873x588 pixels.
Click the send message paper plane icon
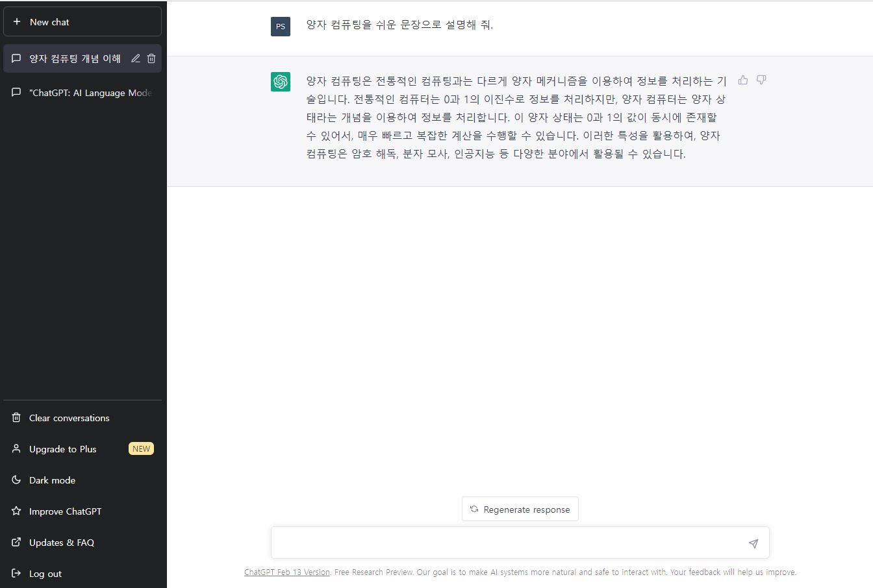click(753, 543)
